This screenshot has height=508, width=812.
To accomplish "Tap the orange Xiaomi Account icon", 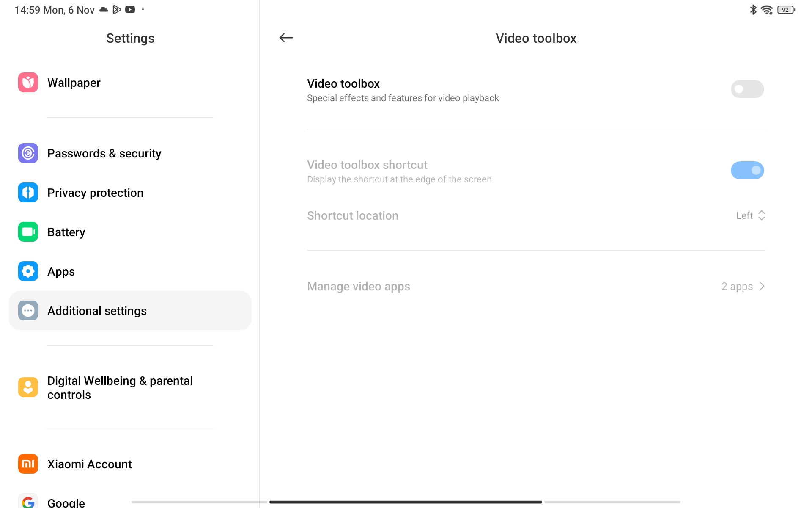I will pyautogui.click(x=28, y=464).
